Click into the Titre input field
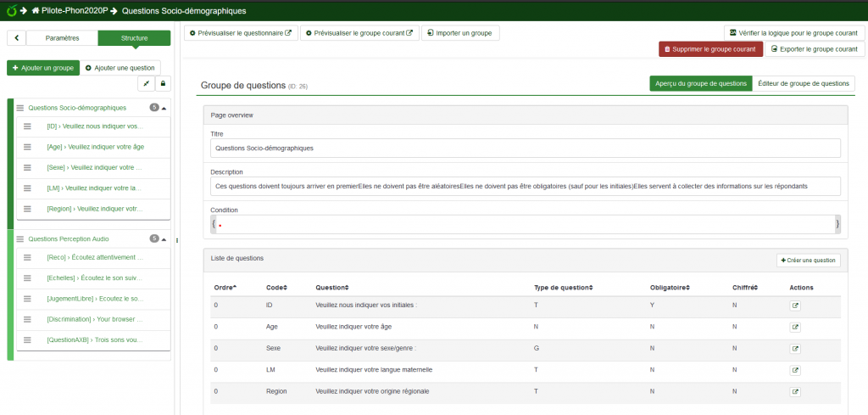Viewport: 868px width, 415px height. click(x=525, y=149)
